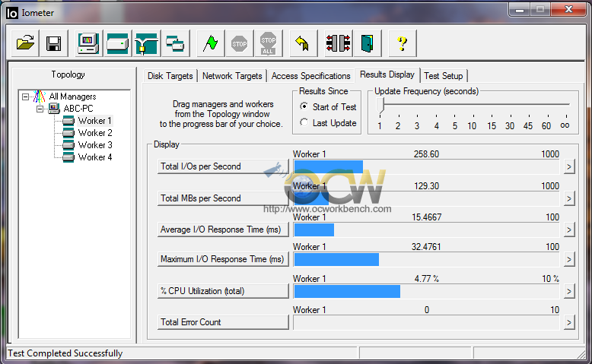Select Start of Test radio button
This screenshot has width=592, height=364.
(304, 106)
